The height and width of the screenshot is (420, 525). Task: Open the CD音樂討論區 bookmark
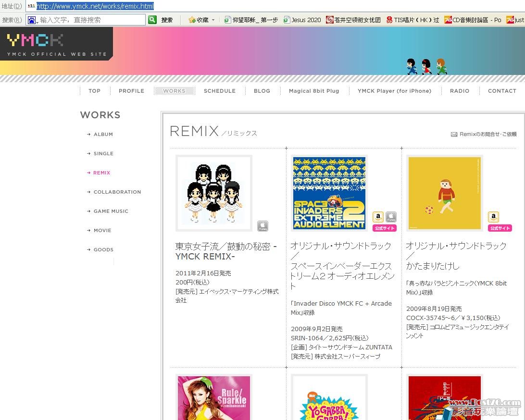pos(473,20)
